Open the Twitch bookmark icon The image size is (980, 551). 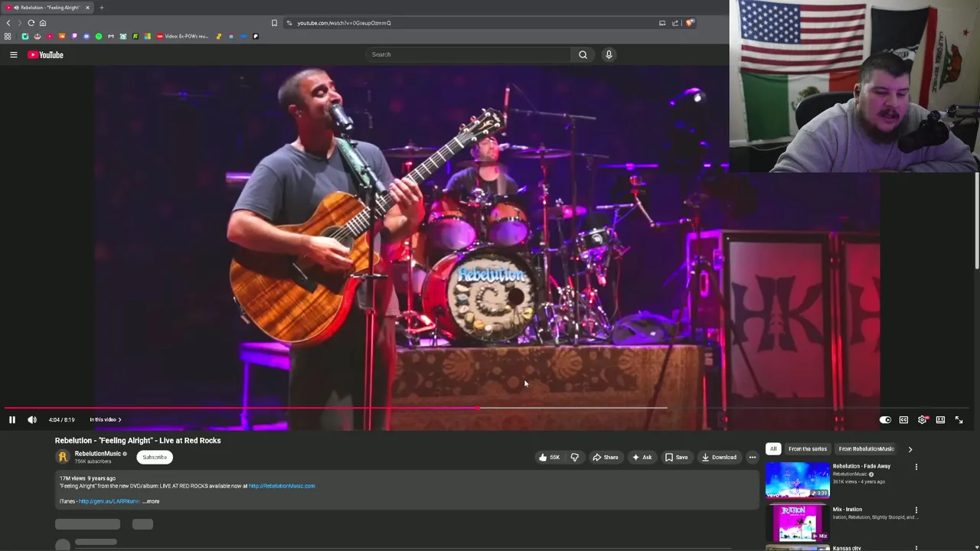(74, 36)
